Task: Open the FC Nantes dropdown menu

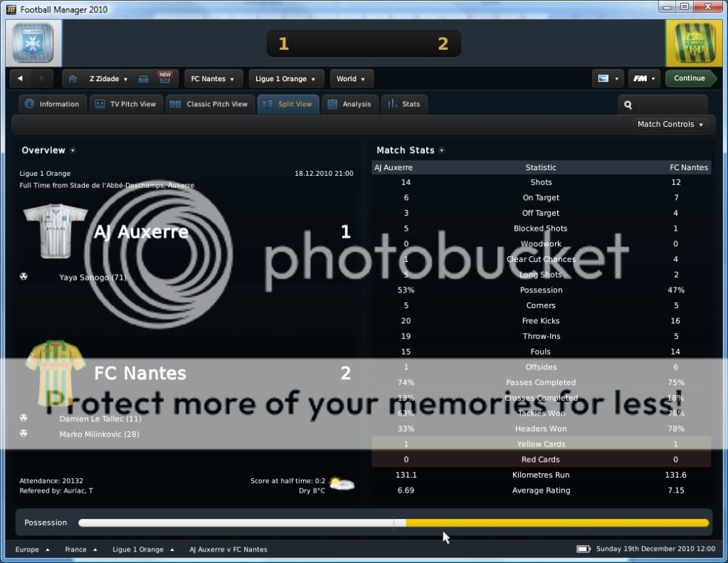Action: [213, 79]
